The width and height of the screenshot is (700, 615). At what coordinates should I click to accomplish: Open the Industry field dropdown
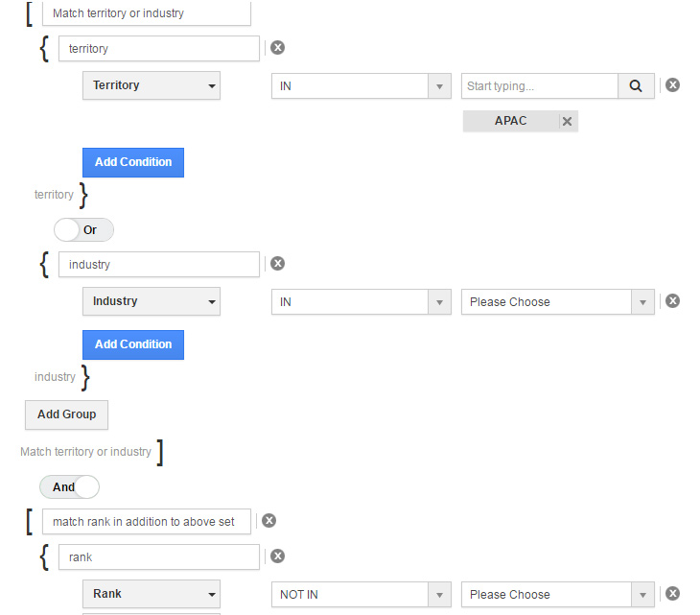152,301
